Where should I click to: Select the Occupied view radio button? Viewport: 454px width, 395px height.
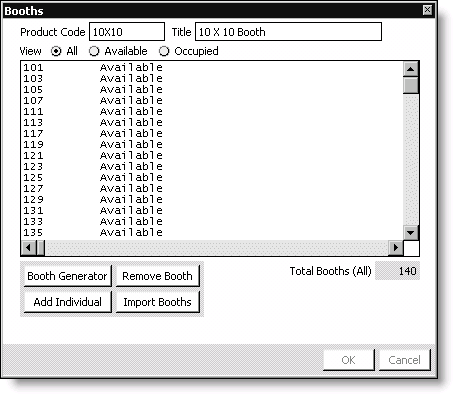pyautogui.click(x=164, y=51)
